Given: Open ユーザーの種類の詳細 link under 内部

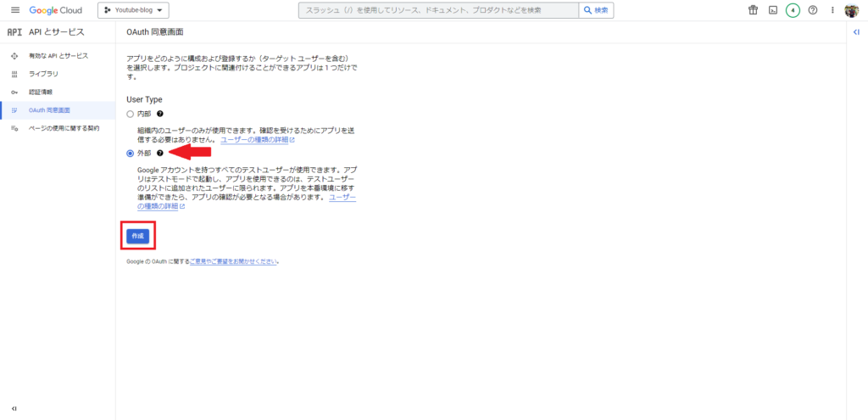Looking at the screenshot, I should click(x=258, y=140).
